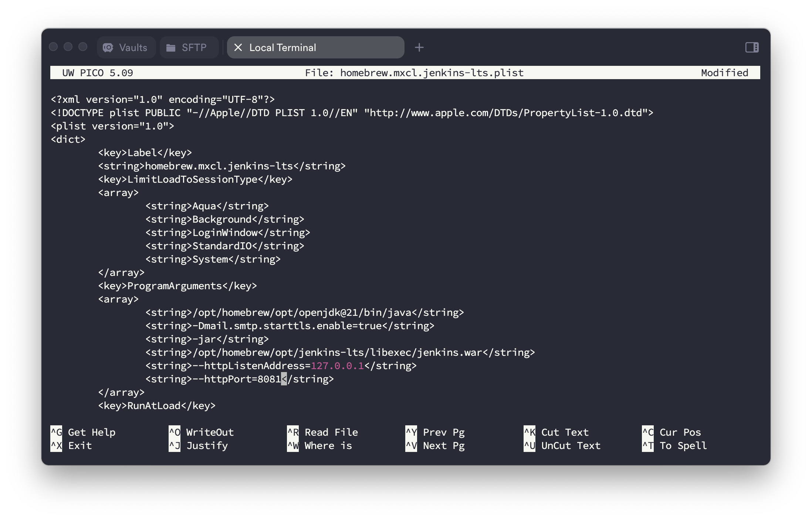Viewport: 812px width, 520px height.
Task: Click the red window close button
Action: click(54, 47)
